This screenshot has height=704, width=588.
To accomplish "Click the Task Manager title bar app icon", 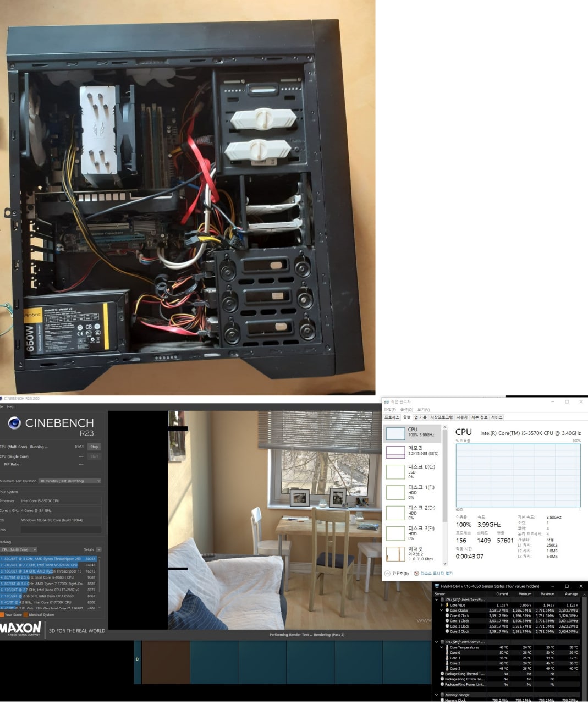I will coord(387,402).
